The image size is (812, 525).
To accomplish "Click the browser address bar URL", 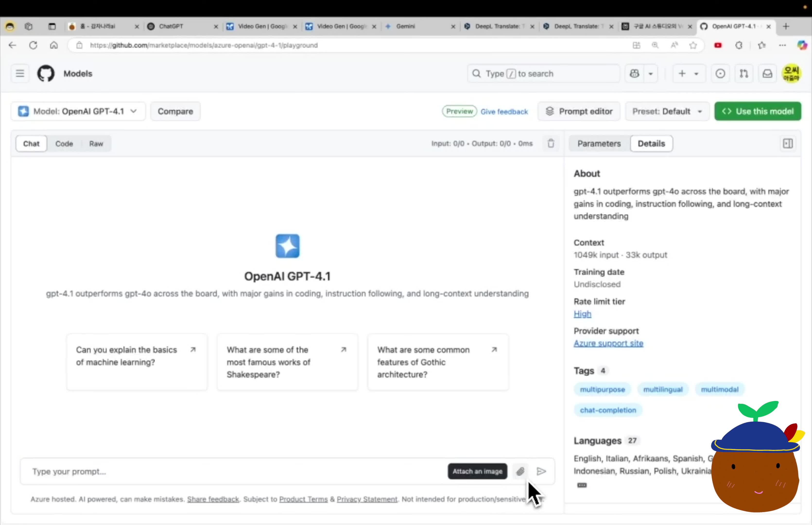I will pyautogui.click(x=204, y=45).
